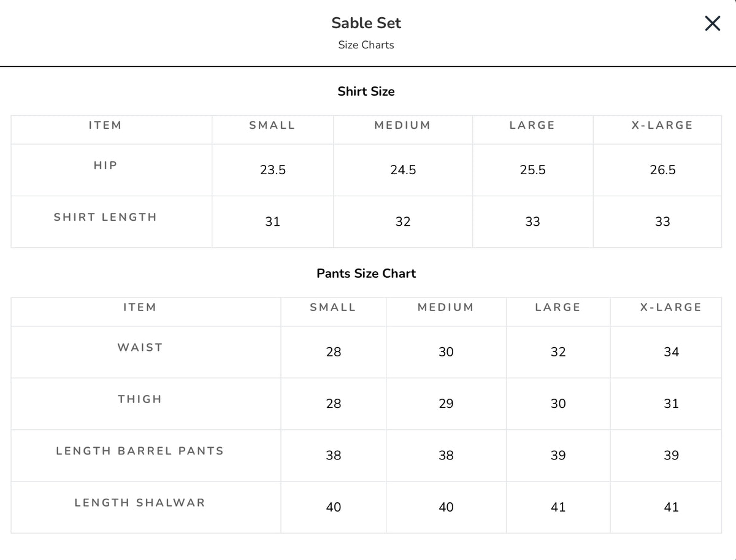This screenshot has width=736, height=560.
Task: Click shirt length value 31
Action: click(273, 222)
